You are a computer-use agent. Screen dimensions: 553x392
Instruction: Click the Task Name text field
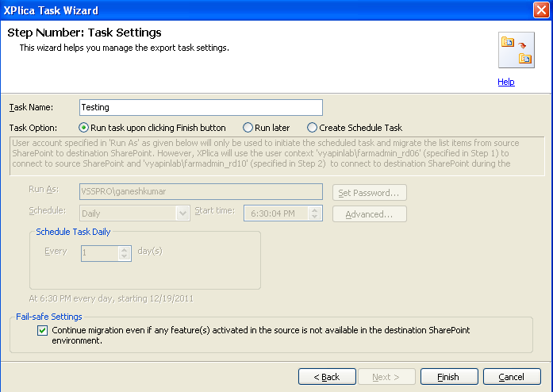pos(201,107)
